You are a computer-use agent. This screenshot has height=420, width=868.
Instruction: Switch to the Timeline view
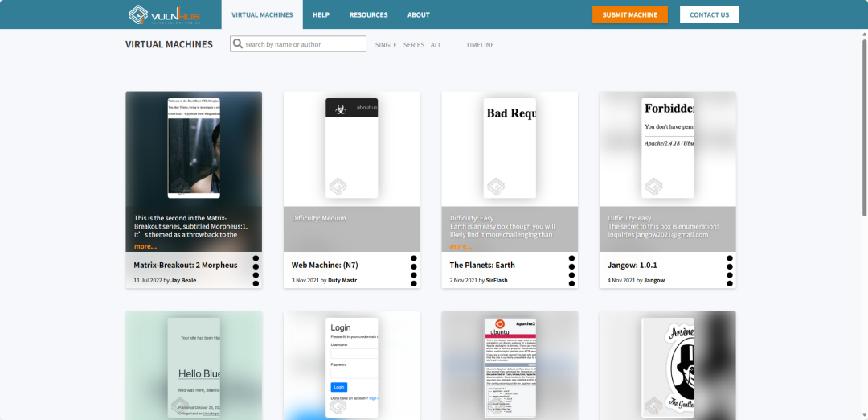coord(480,45)
